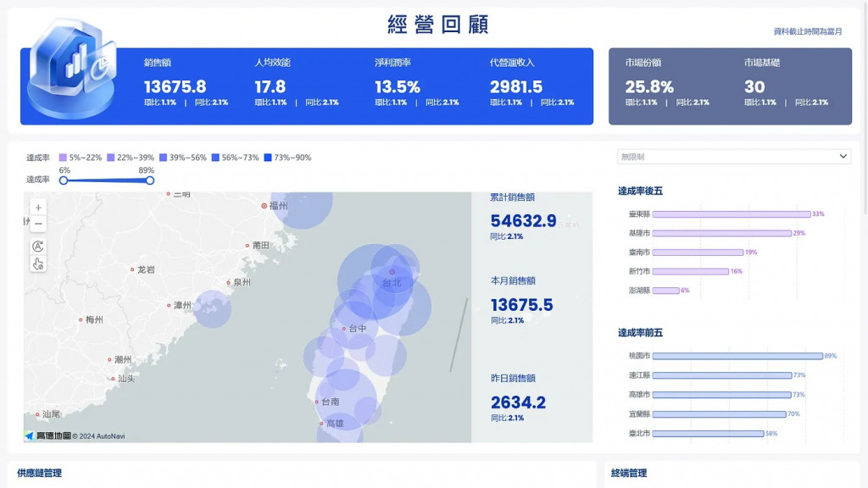
Task: Click the 3D chart dashboard logo icon
Action: click(x=72, y=69)
